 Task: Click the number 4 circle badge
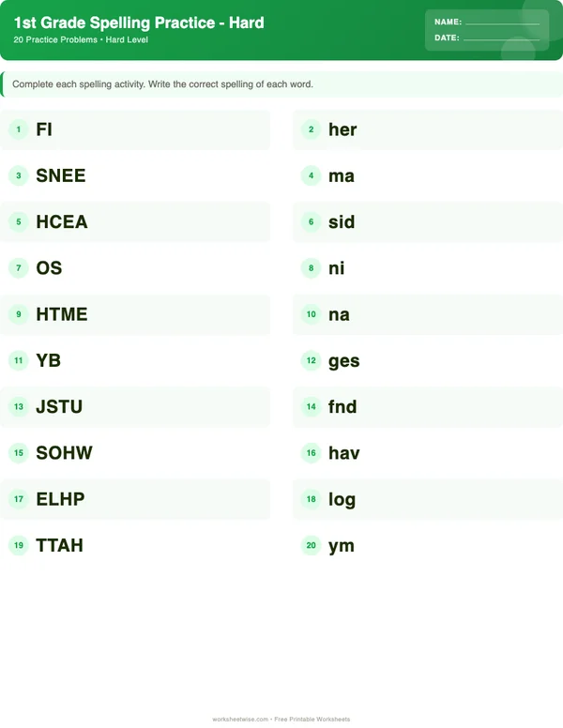[311, 175]
